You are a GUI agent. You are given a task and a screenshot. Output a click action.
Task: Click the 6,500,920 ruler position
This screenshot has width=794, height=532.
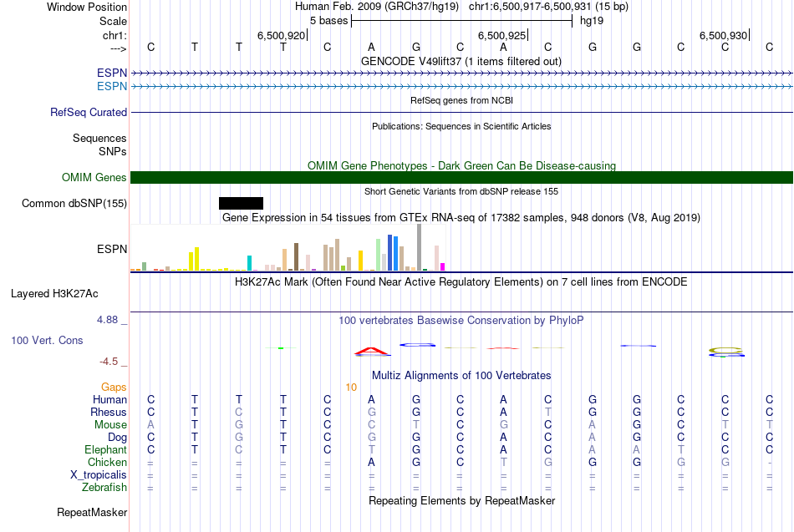(x=281, y=35)
